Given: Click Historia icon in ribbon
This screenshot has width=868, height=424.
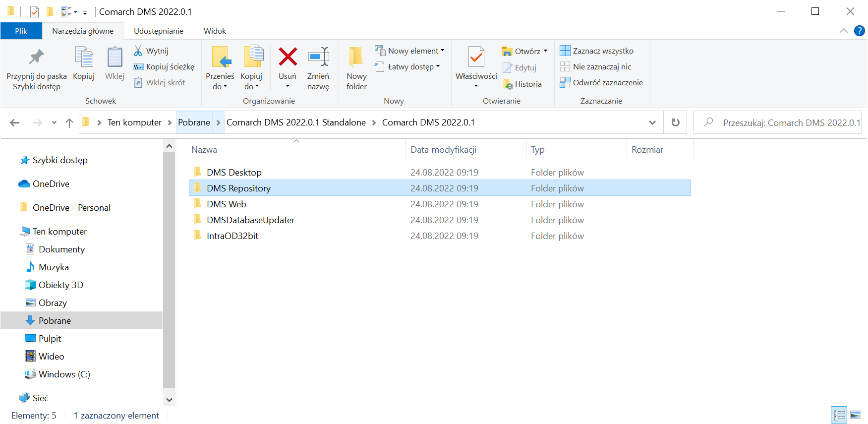Looking at the screenshot, I should pos(508,84).
